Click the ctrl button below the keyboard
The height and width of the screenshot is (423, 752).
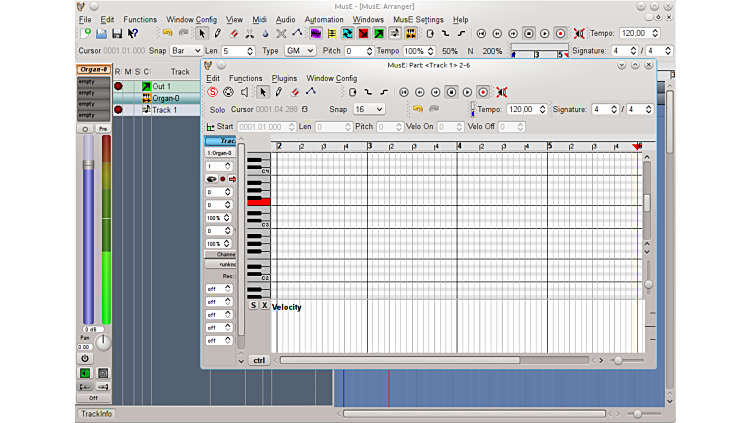point(259,360)
